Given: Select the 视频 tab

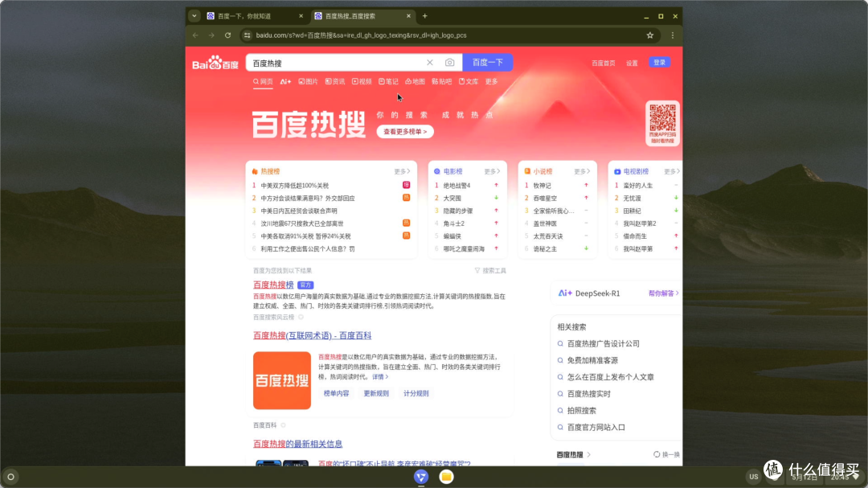Looking at the screenshot, I should point(362,81).
